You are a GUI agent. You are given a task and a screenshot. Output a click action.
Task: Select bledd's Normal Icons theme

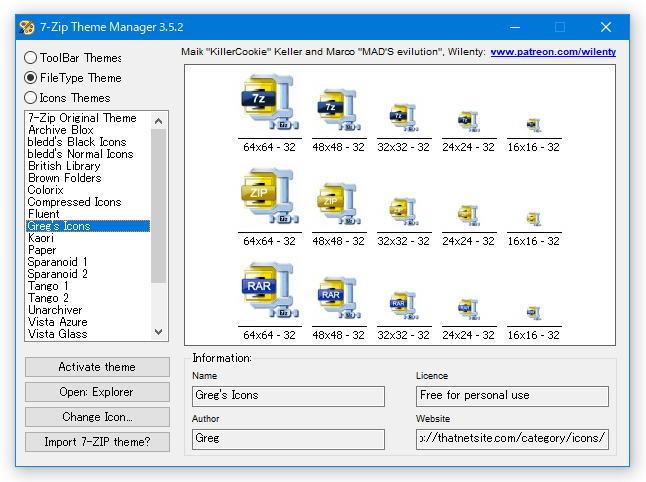pos(88,154)
